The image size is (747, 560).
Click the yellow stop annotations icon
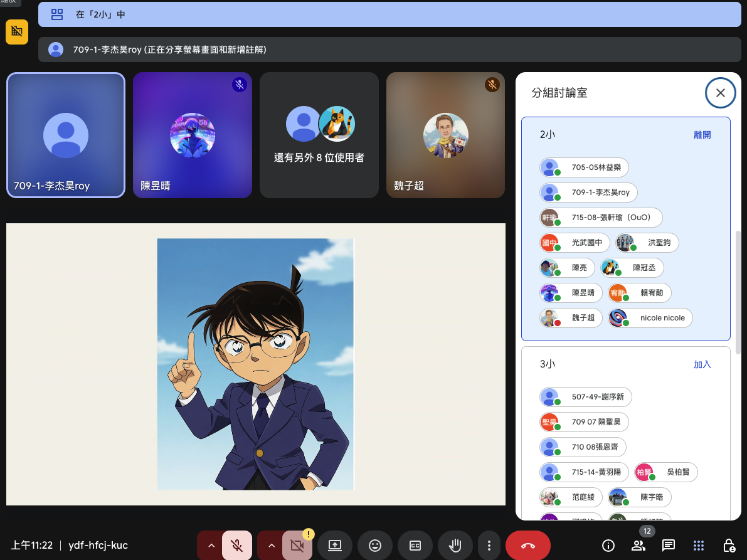[x=17, y=32]
